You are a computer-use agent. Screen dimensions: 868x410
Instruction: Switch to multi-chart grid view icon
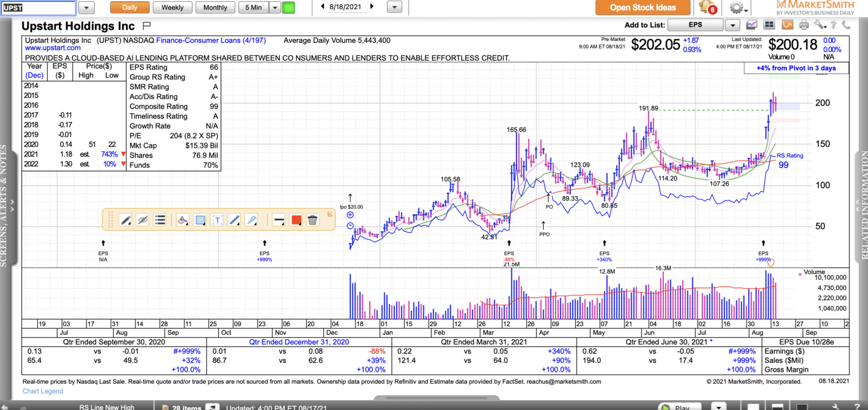[x=769, y=25]
